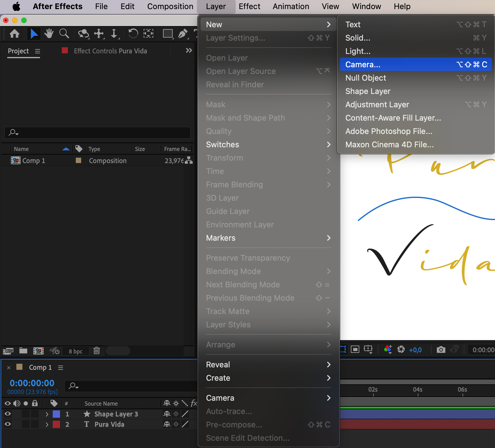
Task: Toggle shy switch on Shape Layer 3
Action: coord(167,414)
